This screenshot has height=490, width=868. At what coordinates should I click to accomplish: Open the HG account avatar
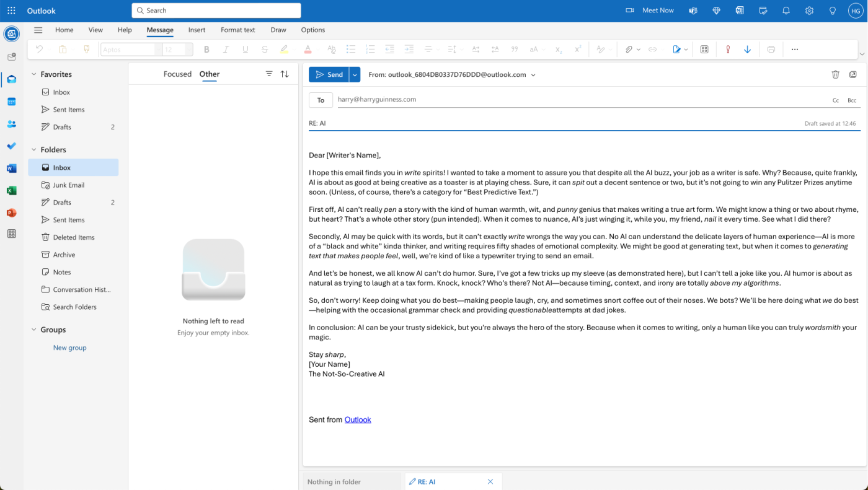point(856,11)
